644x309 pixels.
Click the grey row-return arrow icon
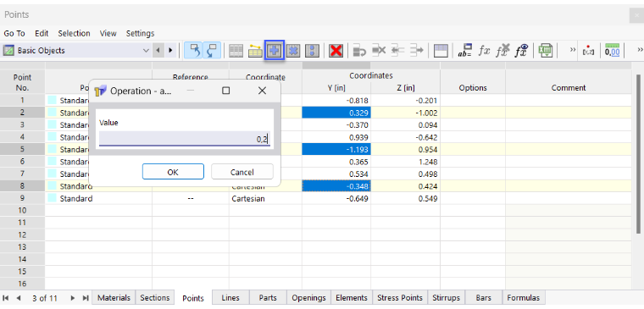(359, 51)
